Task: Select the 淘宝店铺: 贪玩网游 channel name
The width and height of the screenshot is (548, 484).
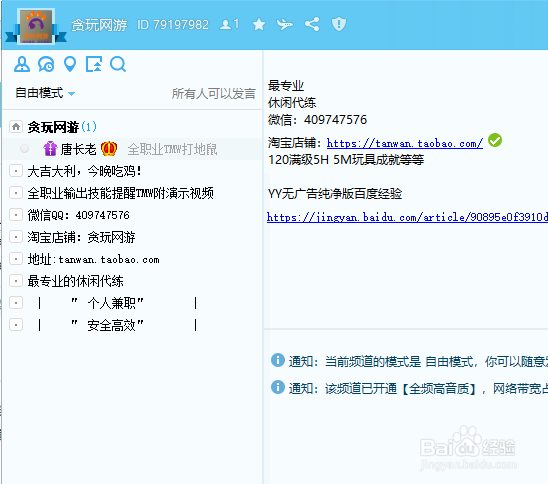Action: click(81, 237)
